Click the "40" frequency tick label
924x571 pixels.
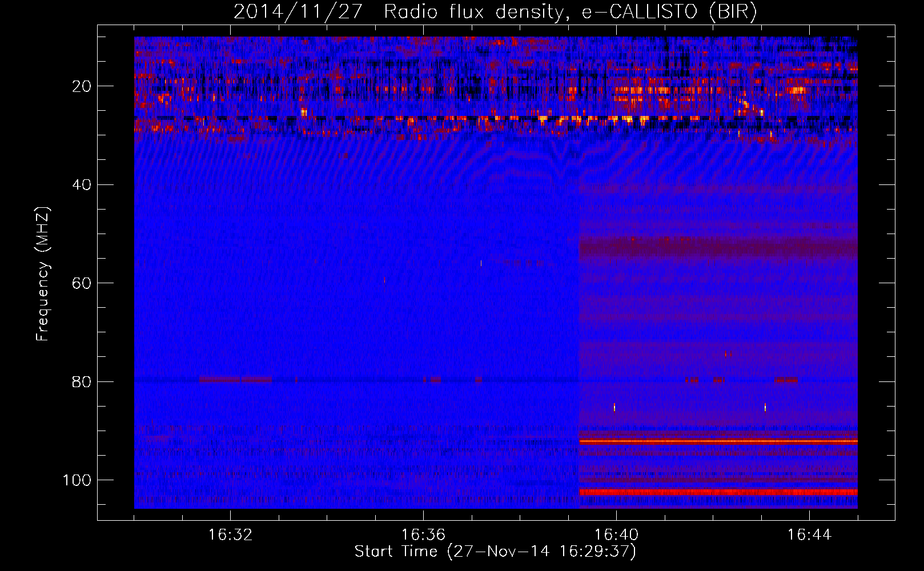[x=82, y=185]
